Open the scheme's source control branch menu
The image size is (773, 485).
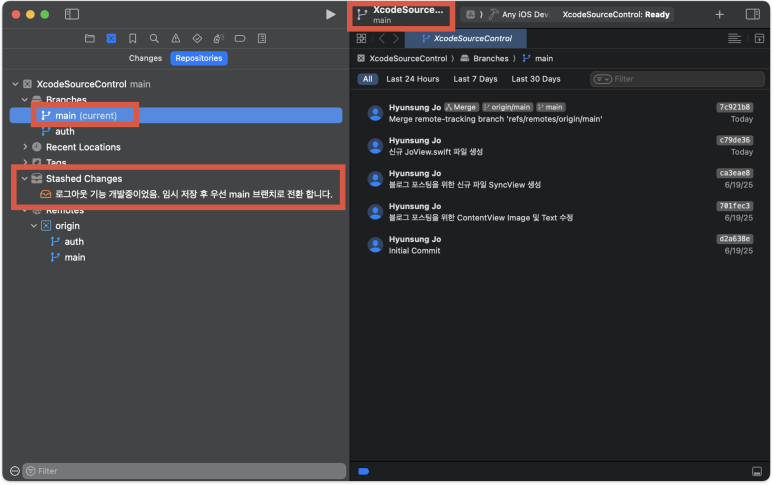click(400, 14)
